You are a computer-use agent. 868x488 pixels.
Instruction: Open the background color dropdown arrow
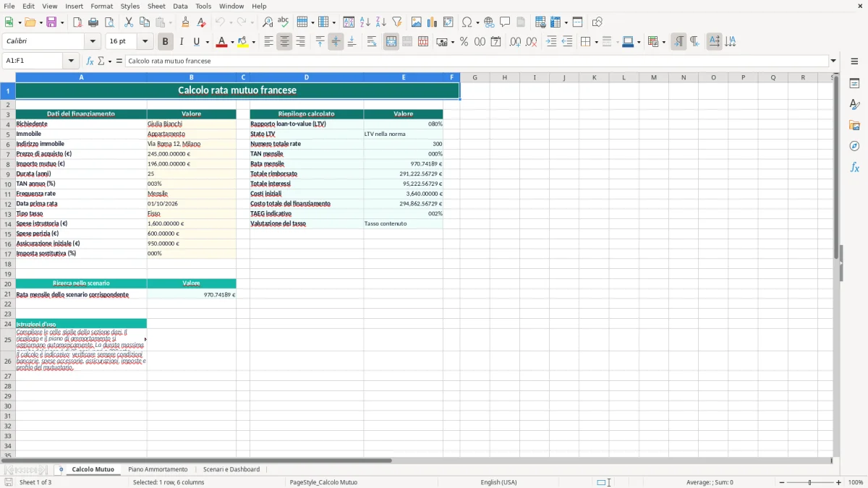pos(253,43)
